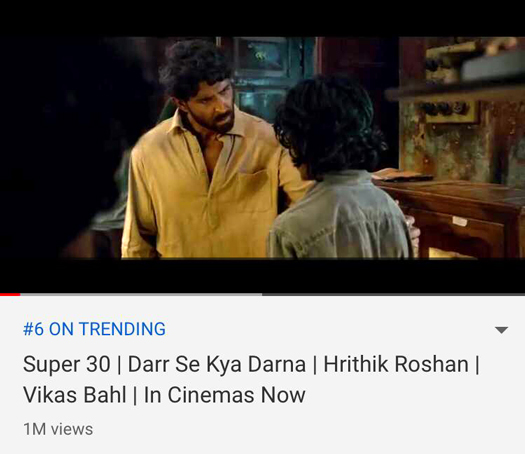Seek to the grey buffered progress section
The height and width of the screenshot is (454, 525).
click(141, 295)
